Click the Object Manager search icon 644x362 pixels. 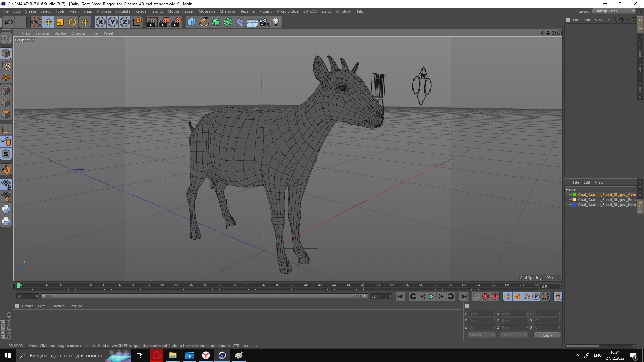pos(615,20)
